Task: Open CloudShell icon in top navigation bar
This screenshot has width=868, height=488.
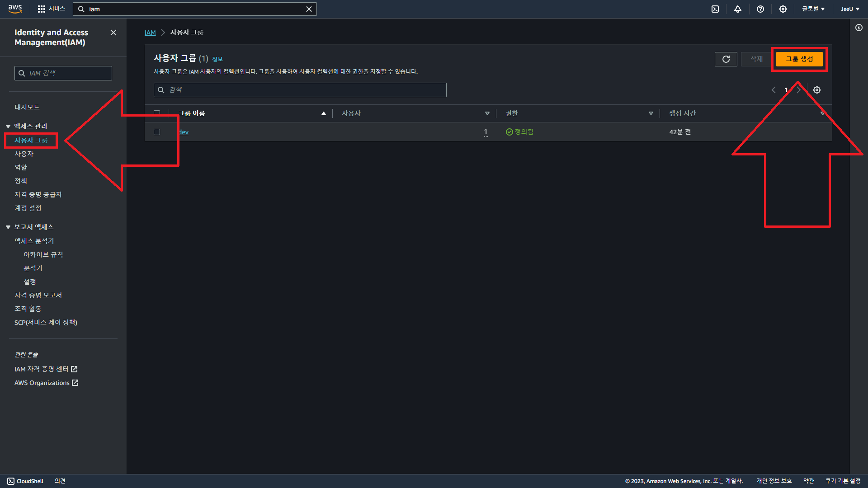Action: (715, 9)
